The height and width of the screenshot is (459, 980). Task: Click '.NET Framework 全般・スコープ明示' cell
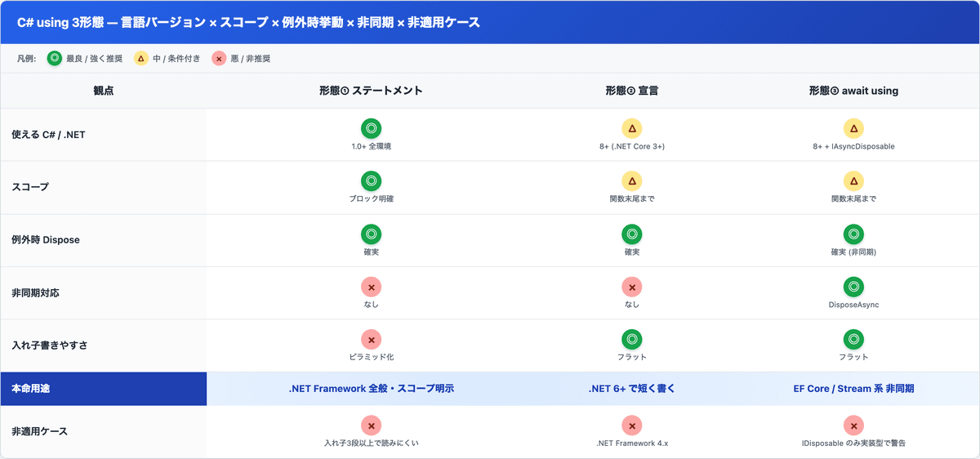pyautogui.click(x=371, y=389)
